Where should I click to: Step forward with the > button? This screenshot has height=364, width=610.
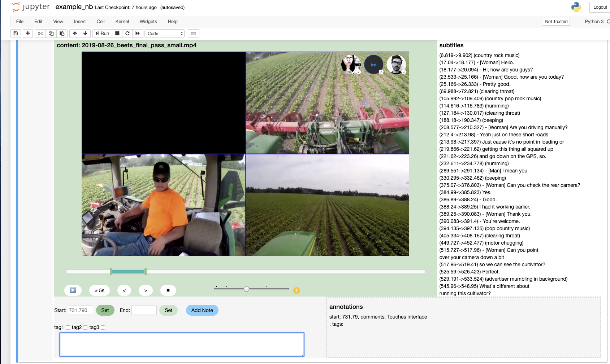(x=146, y=290)
